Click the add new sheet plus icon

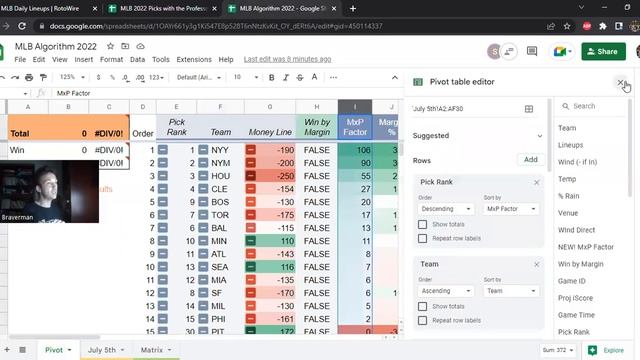coord(7,350)
